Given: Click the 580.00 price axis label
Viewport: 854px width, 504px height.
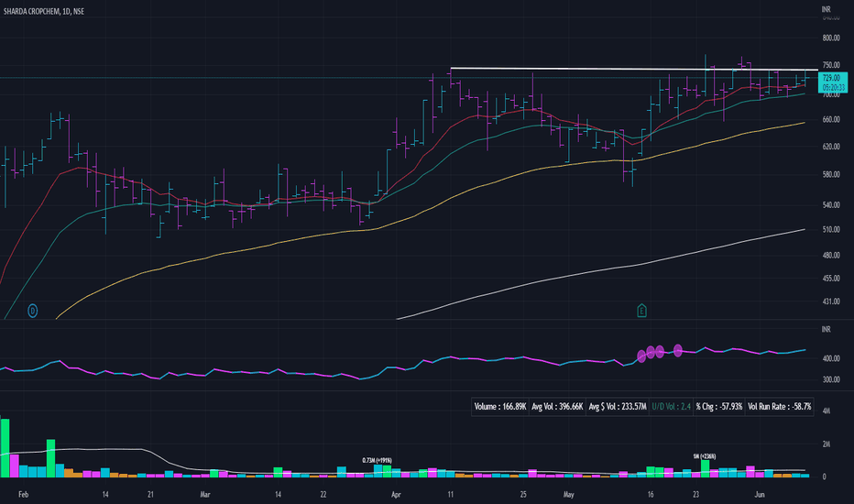Looking at the screenshot, I should coord(831,174).
